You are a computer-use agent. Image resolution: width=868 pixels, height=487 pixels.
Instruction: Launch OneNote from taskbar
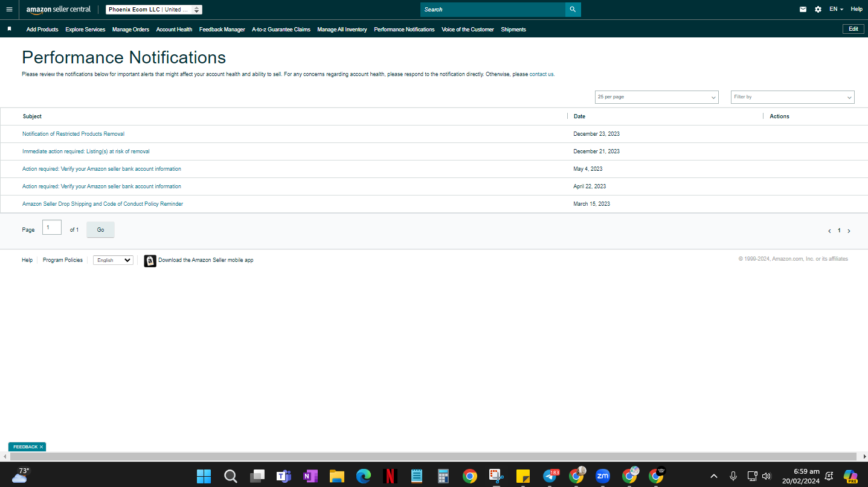click(310, 476)
